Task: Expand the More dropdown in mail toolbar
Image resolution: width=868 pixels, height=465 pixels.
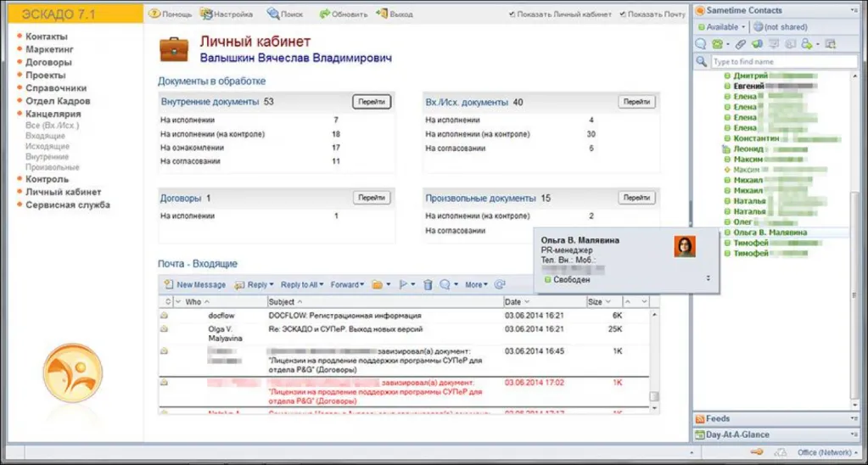Action: (x=475, y=285)
